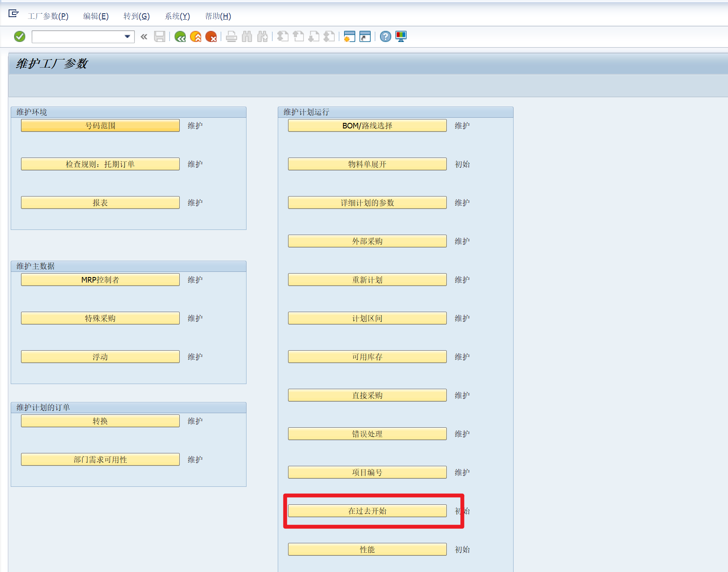This screenshot has height=572, width=728.
Task: Click the 项目编号 button
Action: click(367, 472)
